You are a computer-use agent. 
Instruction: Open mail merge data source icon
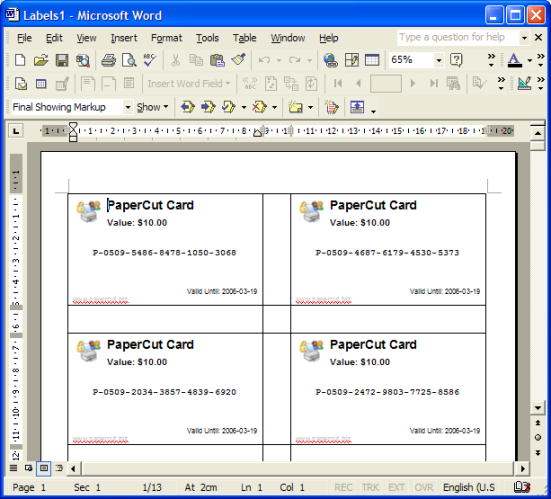click(41, 84)
